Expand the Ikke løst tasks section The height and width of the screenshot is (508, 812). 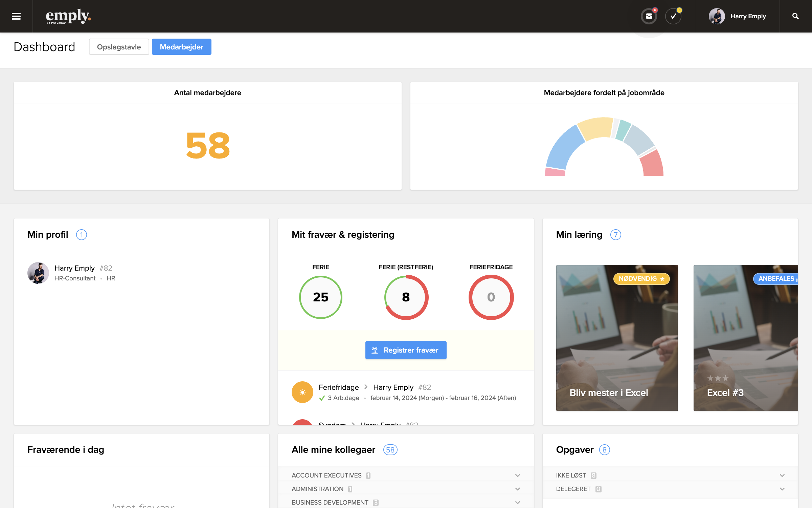pyautogui.click(x=782, y=475)
